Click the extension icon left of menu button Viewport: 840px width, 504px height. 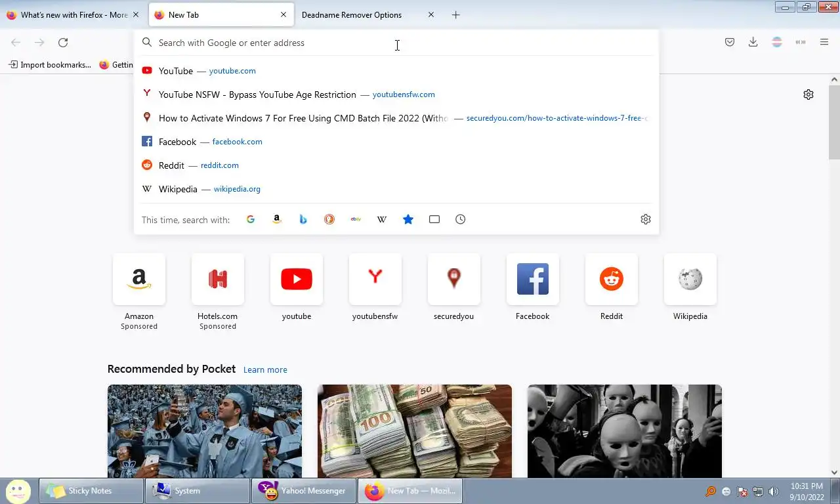801,42
